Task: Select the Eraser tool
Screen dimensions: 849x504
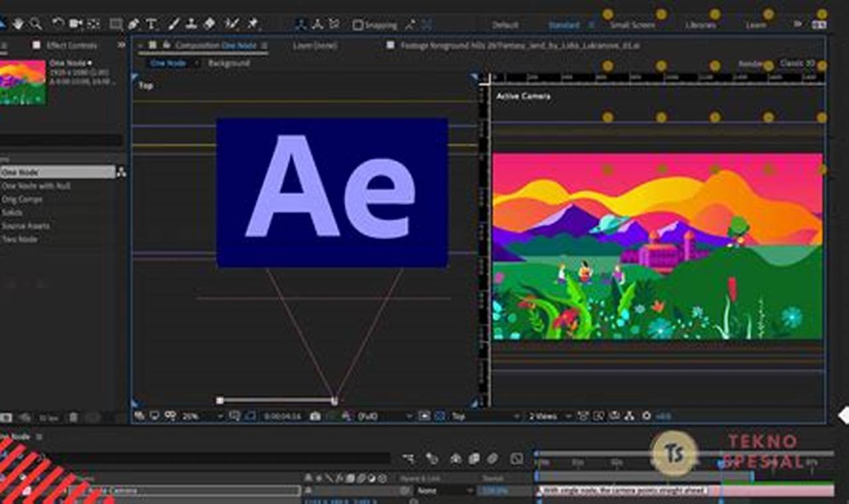Action: click(x=209, y=24)
